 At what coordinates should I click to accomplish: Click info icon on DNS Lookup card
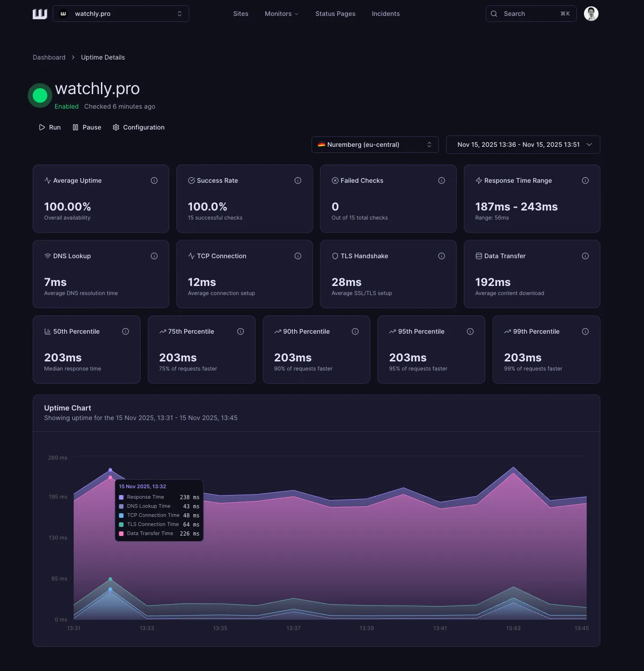pyautogui.click(x=154, y=256)
